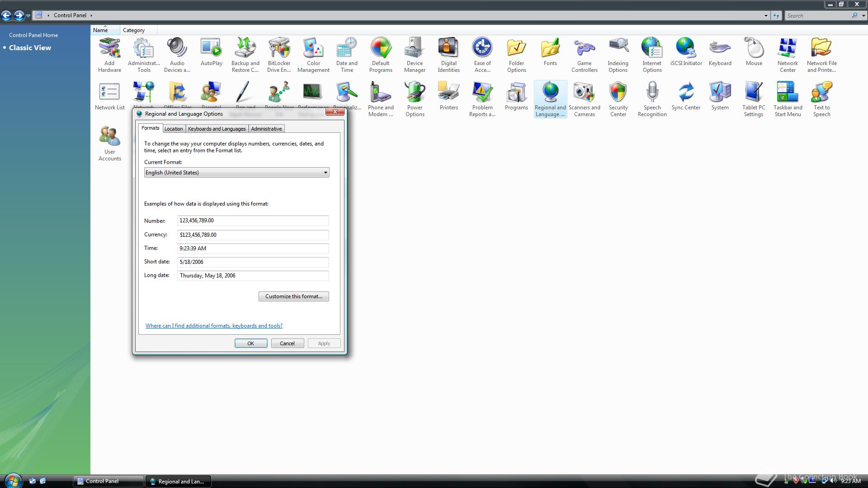Open Sync Center icon
Image resolution: width=868 pixels, height=488 pixels.
686,96
